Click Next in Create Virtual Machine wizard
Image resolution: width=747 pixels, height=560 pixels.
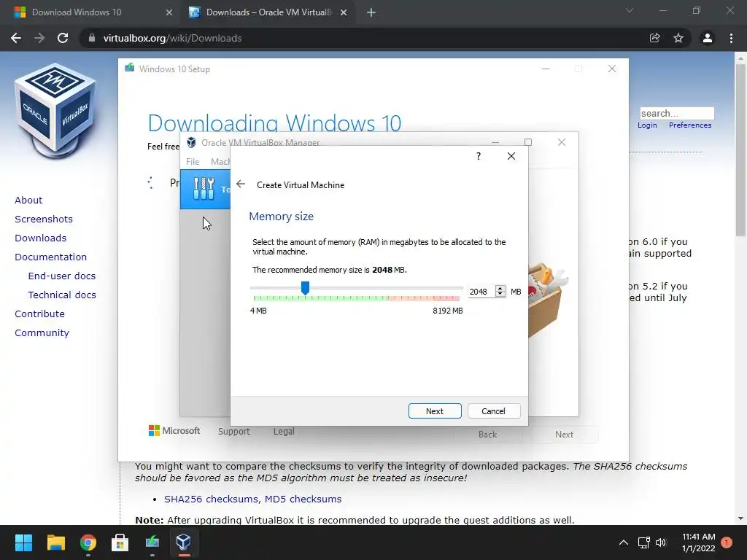[x=435, y=411]
